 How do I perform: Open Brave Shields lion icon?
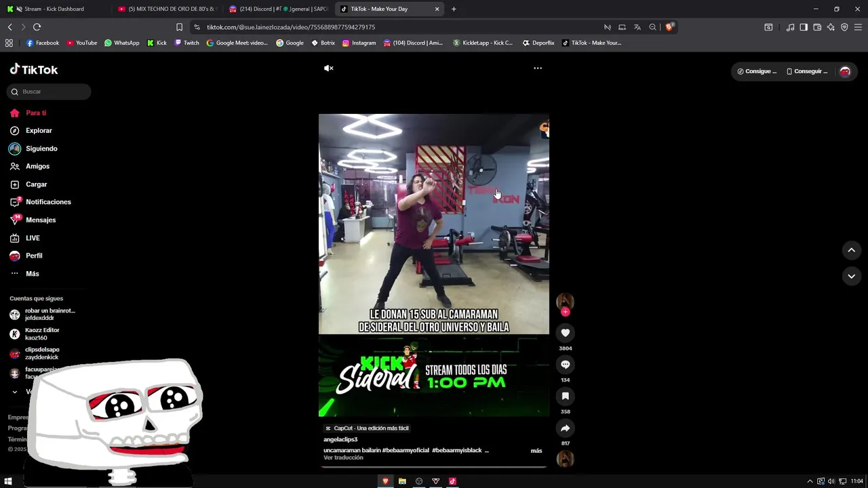[669, 27]
